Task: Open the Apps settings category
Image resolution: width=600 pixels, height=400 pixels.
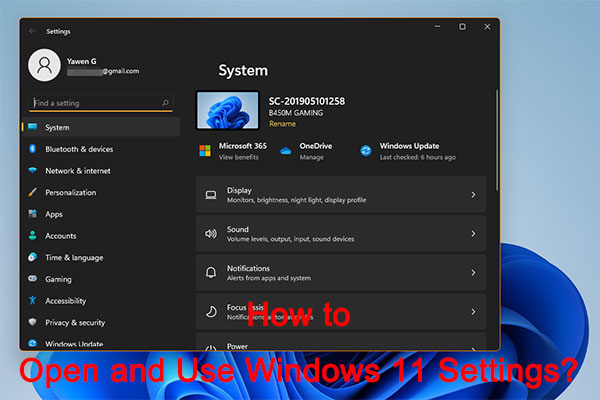Action: tap(54, 214)
